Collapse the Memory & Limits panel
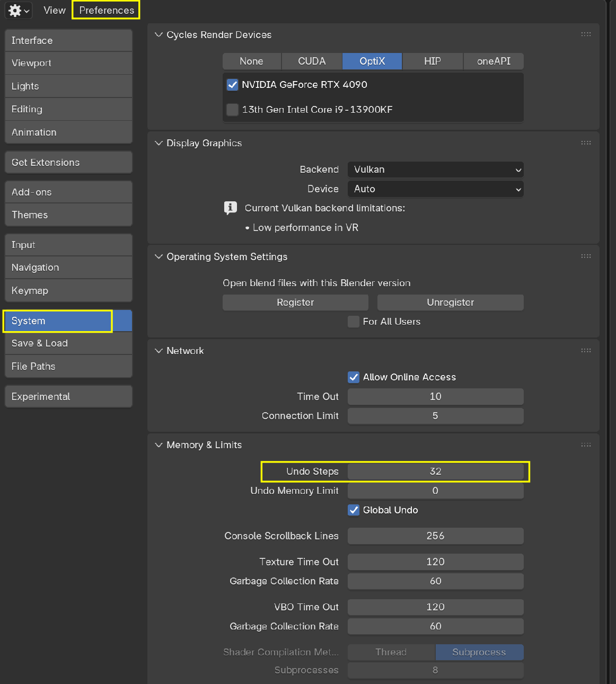Image resolution: width=616 pixels, height=684 pixels. tap(159, 445)
